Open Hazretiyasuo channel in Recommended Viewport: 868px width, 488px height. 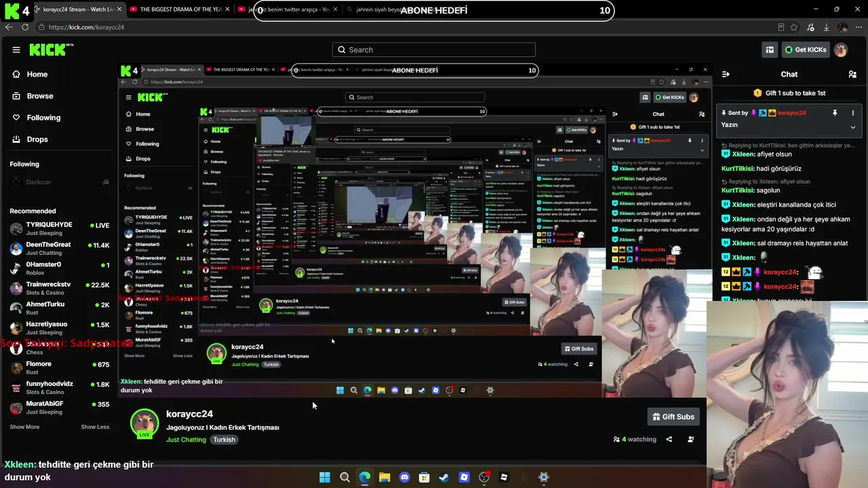(x=59, y=328)
